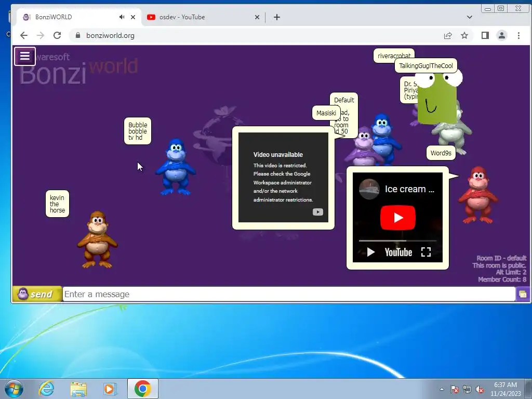Image resolution: width=532 pixels, height=399 pixels.
Task: Open Action Center flag icon
Action: click(x=454, y=389)
